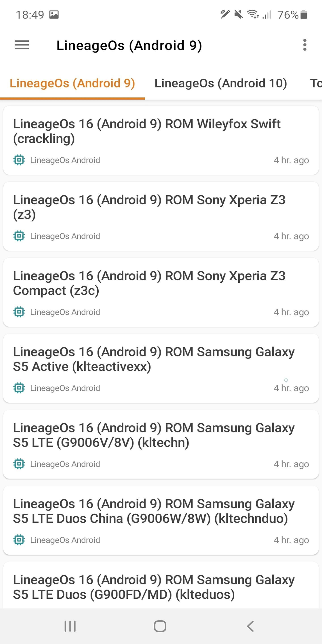Tap the chip icon on kltechnduo card
This screenshot has height=644, width=322.
coord(19,540)
